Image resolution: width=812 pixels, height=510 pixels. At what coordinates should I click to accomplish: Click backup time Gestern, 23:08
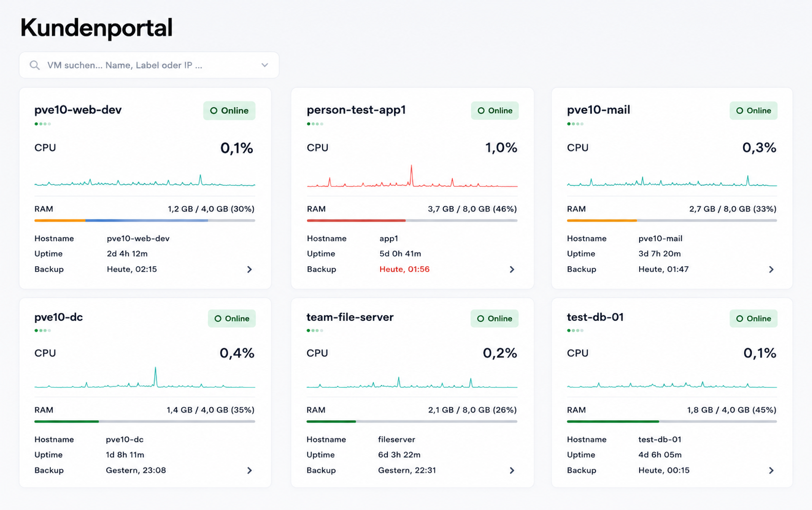click(136, 470)
